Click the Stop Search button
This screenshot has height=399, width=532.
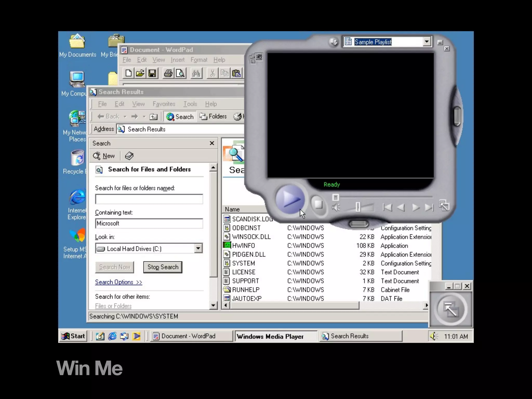(x=163, y=267)
